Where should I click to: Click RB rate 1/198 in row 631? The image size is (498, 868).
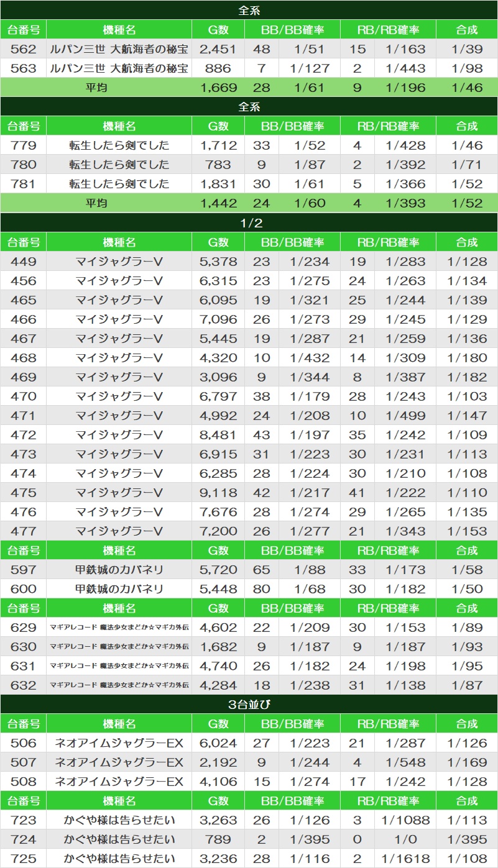coord(405,666)
